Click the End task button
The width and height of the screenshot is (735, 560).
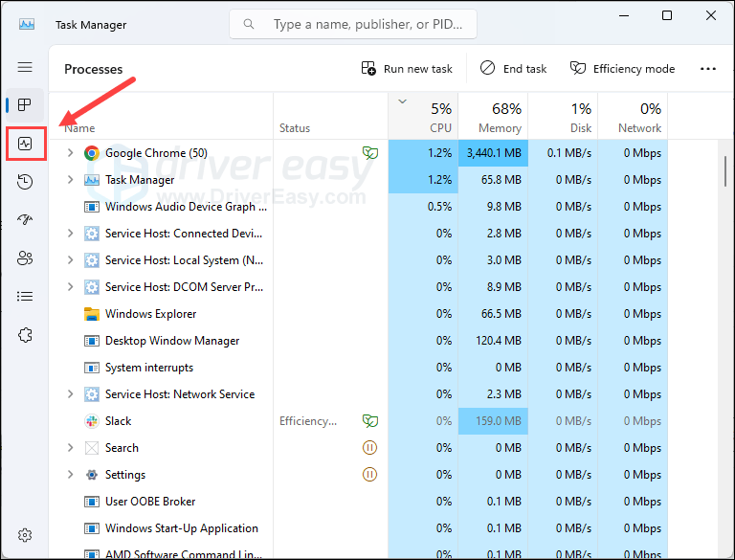click(x=513, y=69)
